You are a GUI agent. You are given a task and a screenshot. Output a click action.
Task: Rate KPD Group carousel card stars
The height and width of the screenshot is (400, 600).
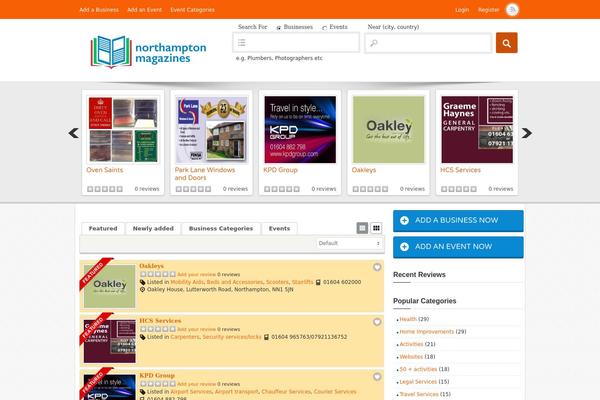282,189
